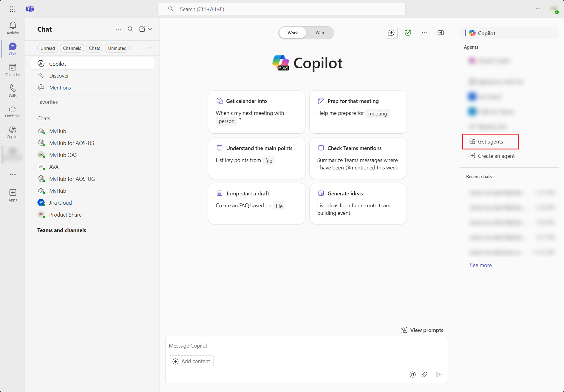Switch Copilot to Work mode

(x=293, y=33)
